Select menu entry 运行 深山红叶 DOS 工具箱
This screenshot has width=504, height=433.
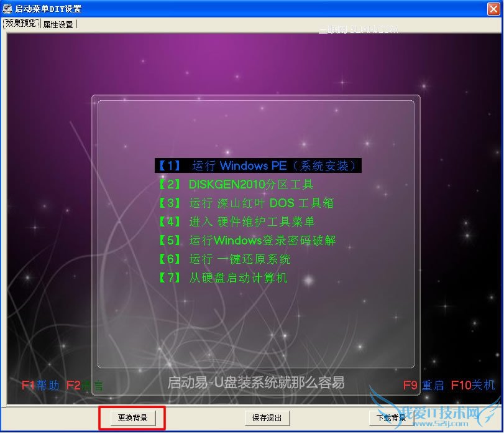click(246, 203)
